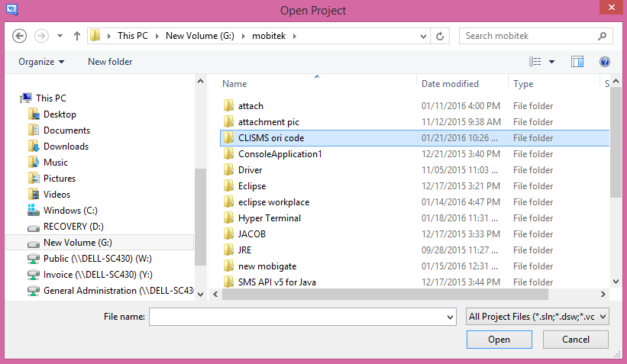Open the Help question mark icon
Viewport: 627px width, 364px height.
604,61
